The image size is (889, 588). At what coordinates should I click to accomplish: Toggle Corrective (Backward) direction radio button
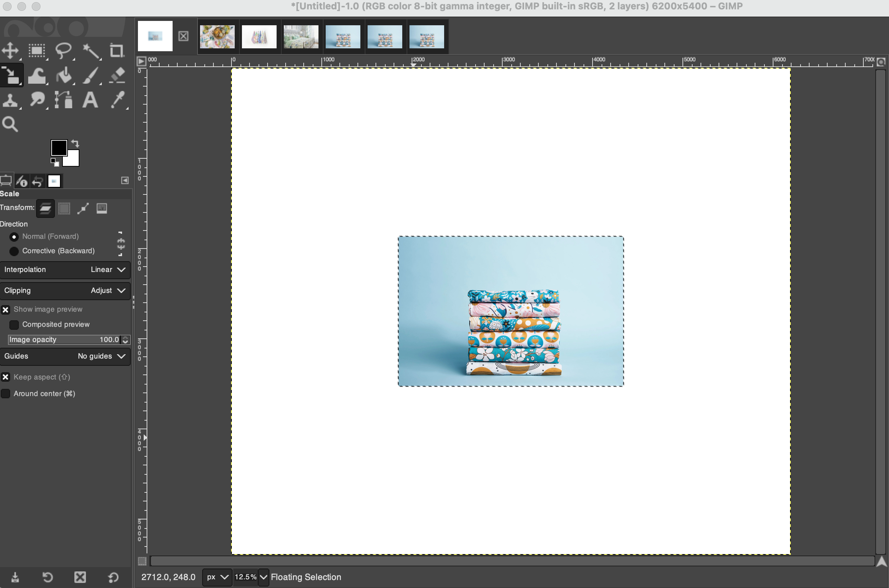pyautogui.click(x=14, y=250)
